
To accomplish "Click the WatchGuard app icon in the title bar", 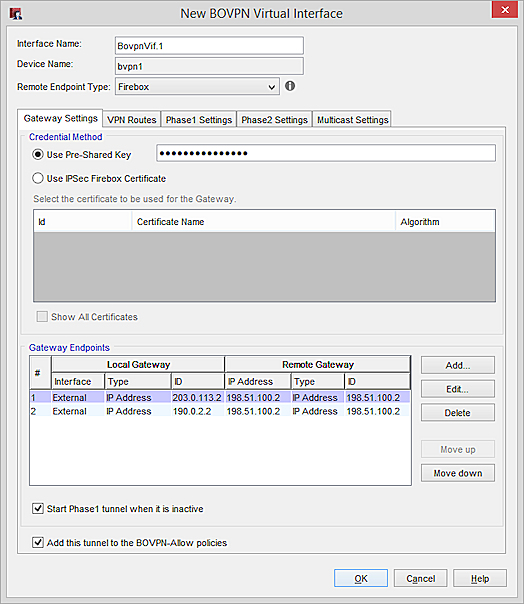I will click(16, 14).
